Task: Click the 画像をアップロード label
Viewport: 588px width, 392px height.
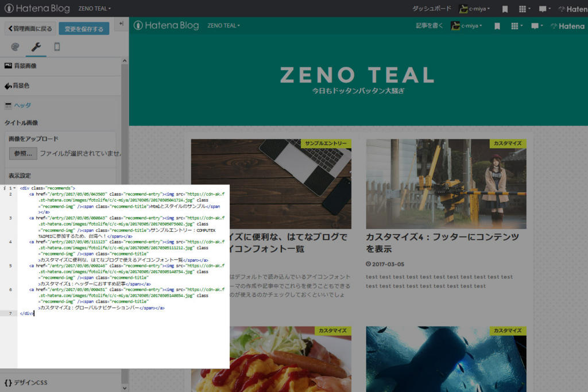Action: click(x=33, y=139)
